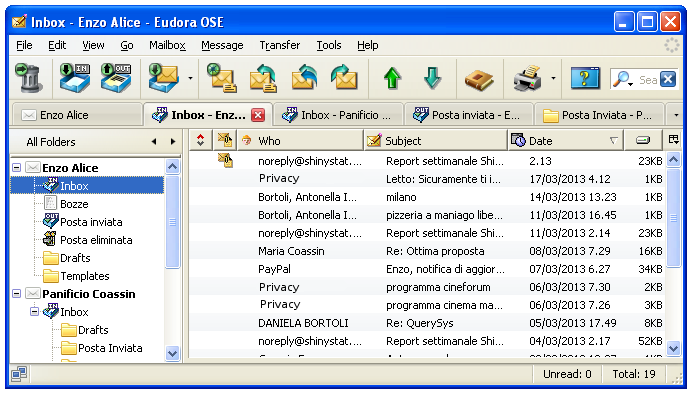The width and height of the screenshot is (692, 394).
Task: Click the Delete message trash icon
Action: point(29,78)
